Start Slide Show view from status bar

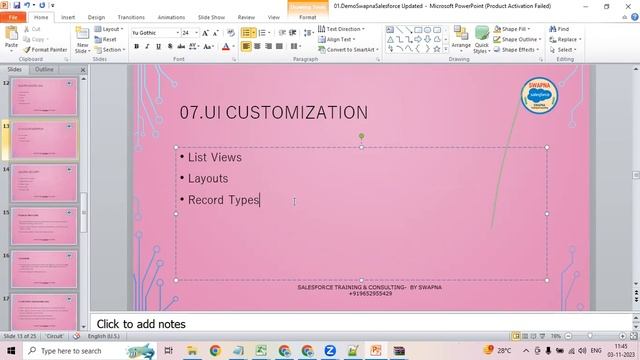pos(542,336)
